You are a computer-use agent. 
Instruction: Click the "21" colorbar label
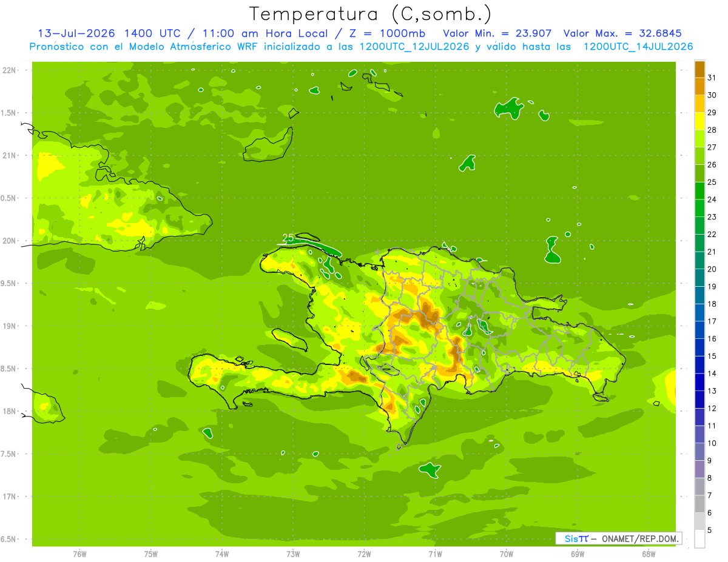(x=712, y=252)
